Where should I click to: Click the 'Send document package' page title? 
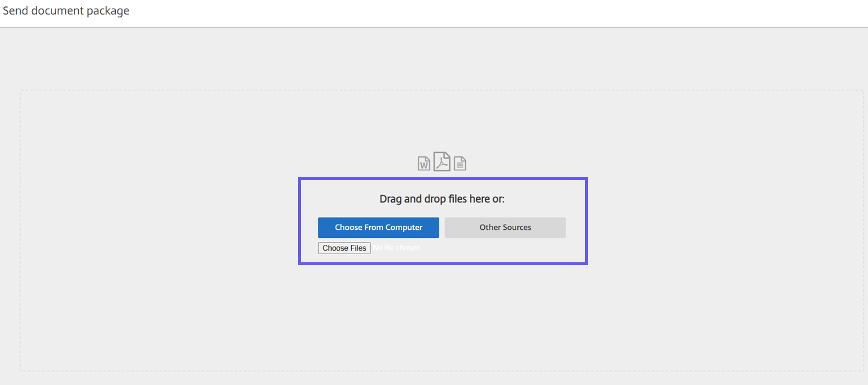coord(66,11)
